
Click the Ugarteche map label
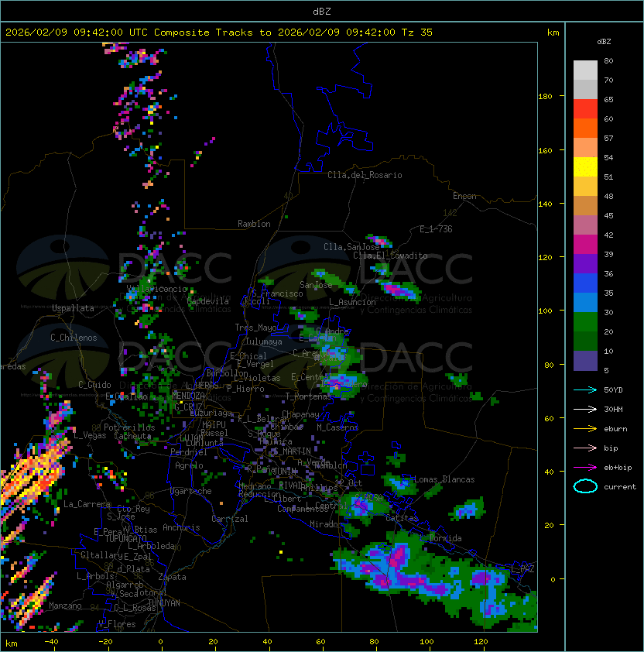pyautogui.click(x=190, y=491)
